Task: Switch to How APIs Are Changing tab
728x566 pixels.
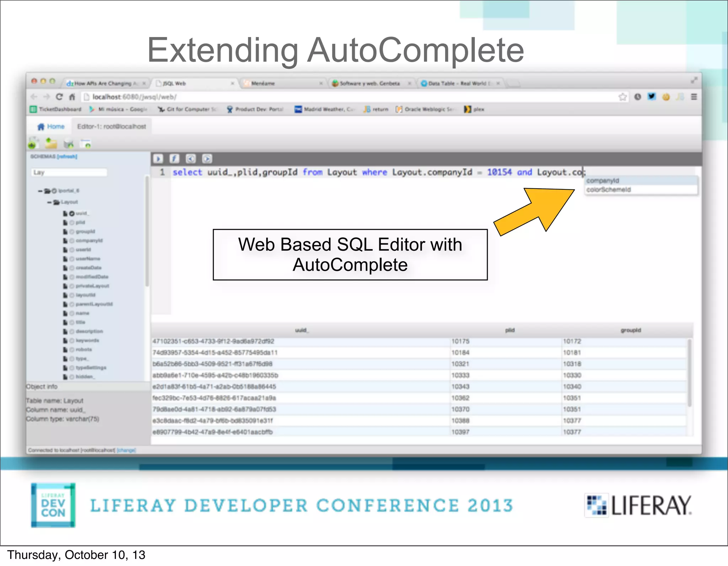Action: [106, 83]
